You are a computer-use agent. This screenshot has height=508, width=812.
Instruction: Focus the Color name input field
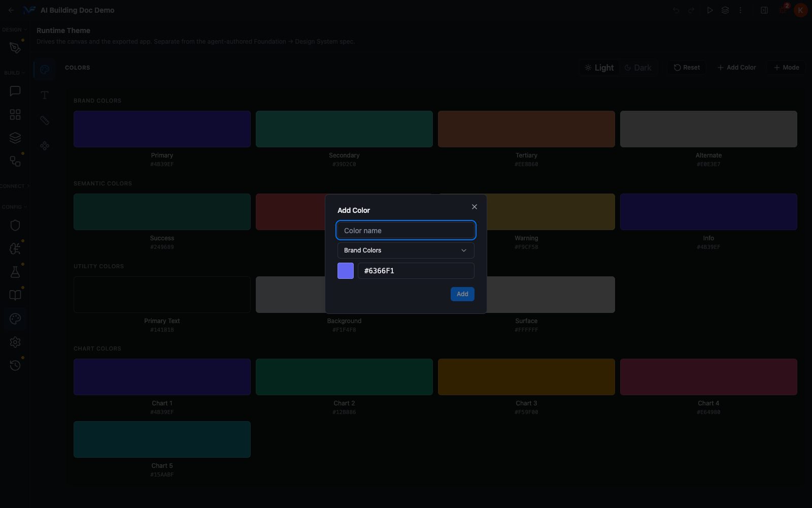pos(406,230)
